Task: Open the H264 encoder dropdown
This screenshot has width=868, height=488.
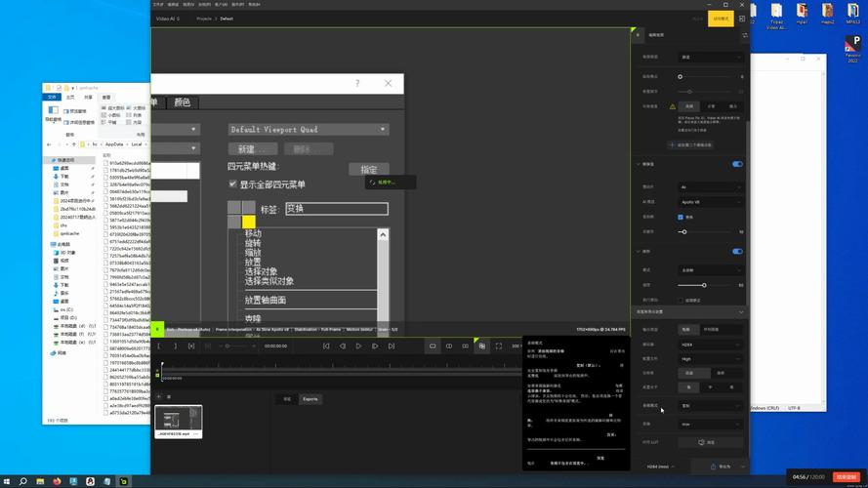Action: [711, 345]
